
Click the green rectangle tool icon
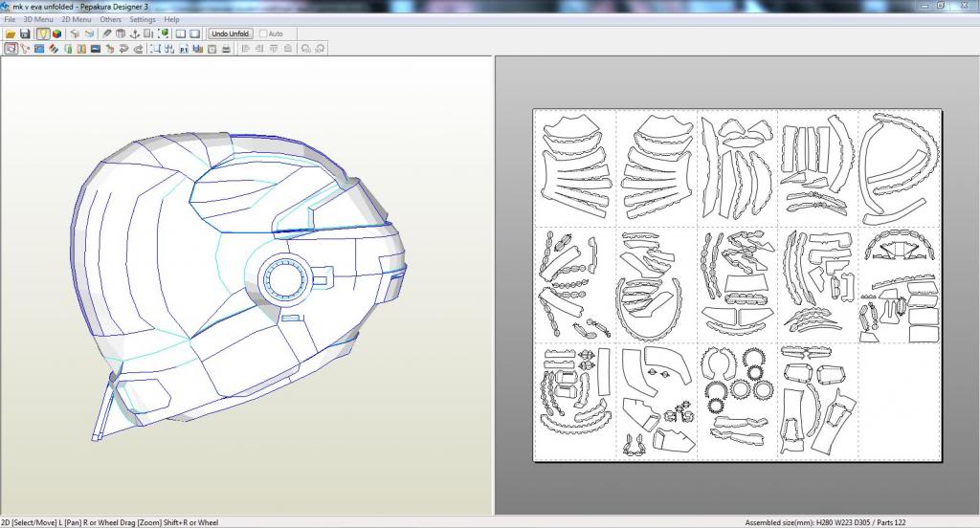68,48
